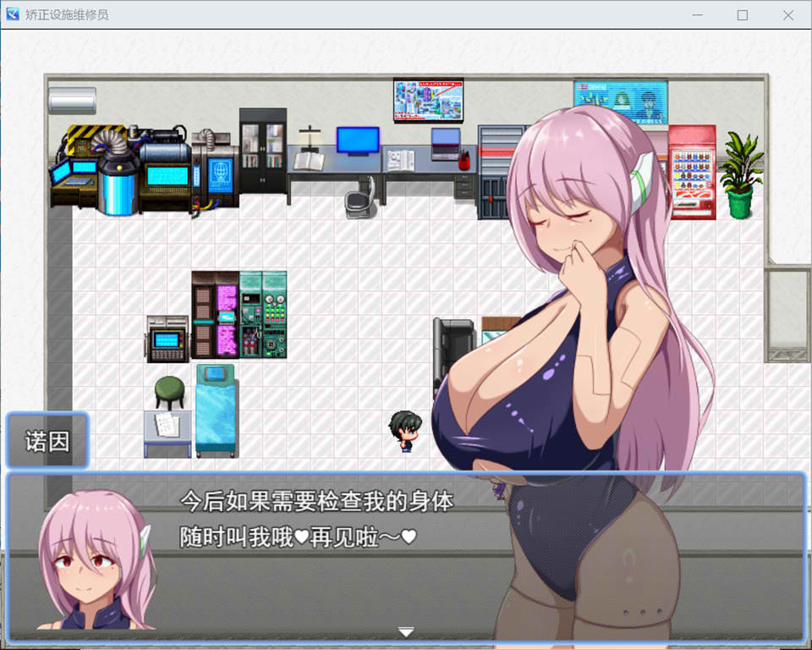The width and height of the screenshot is (812, 650).
Task: Select the red pen holder on the desk
Action: click(464, 159)
